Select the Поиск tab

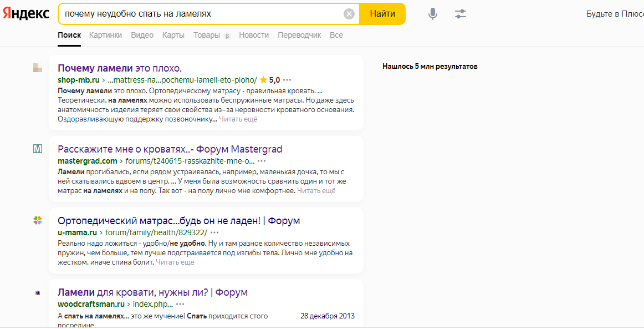click(69, 36)
